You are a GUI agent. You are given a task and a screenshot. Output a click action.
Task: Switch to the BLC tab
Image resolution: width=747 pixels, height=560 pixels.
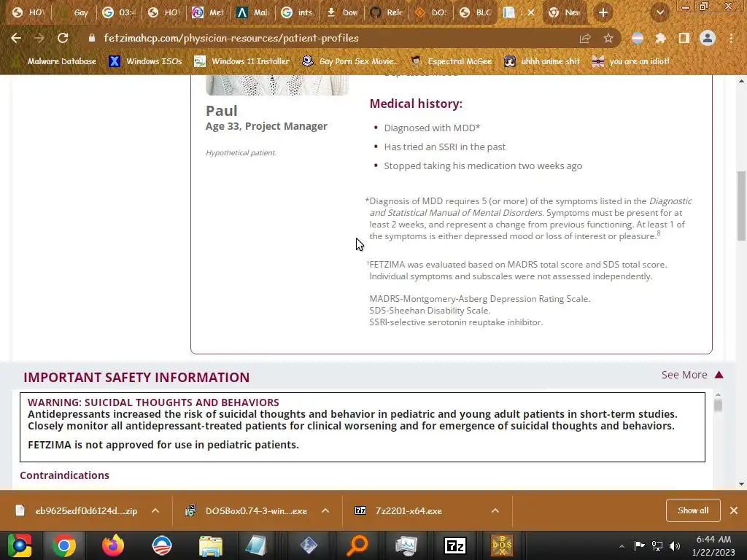[476, 12]
